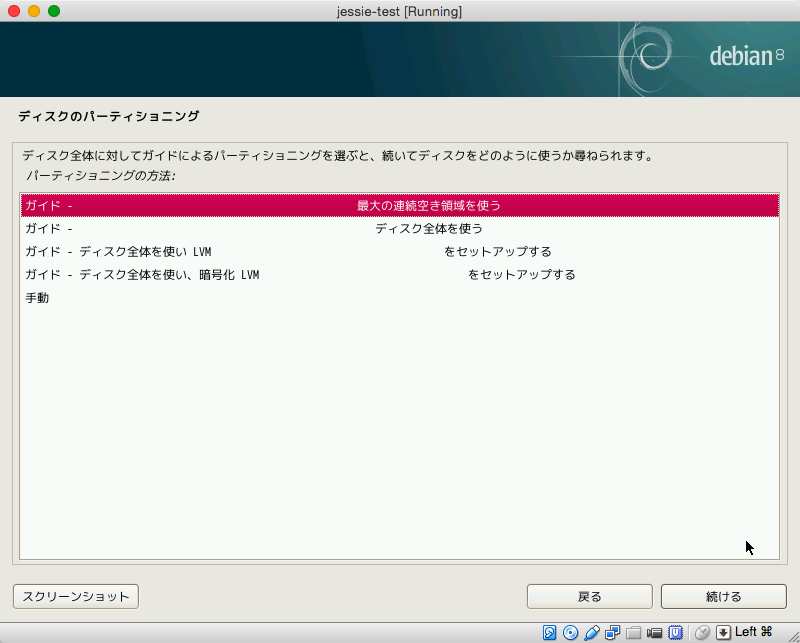Click the video capture camera icon
The image size is (800, 643).
pos(655,633)
